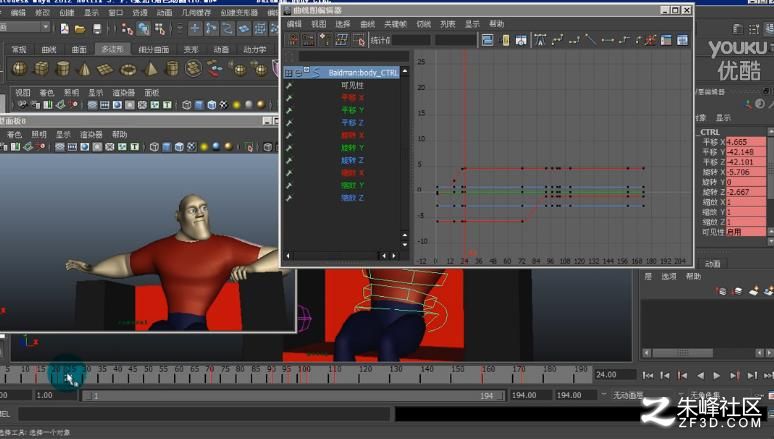Create a polygon pyramid from the shelf
The image size is (774, 439).
(x=150, y=69)
